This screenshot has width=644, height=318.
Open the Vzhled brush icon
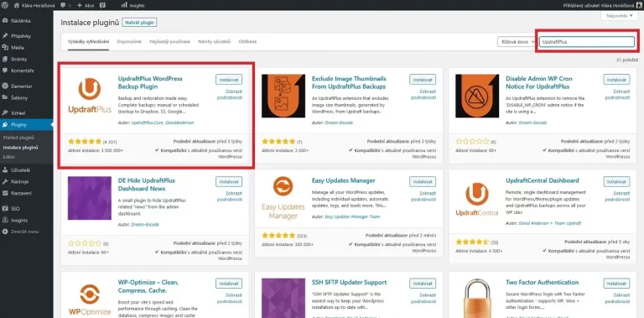click(5, 112)
